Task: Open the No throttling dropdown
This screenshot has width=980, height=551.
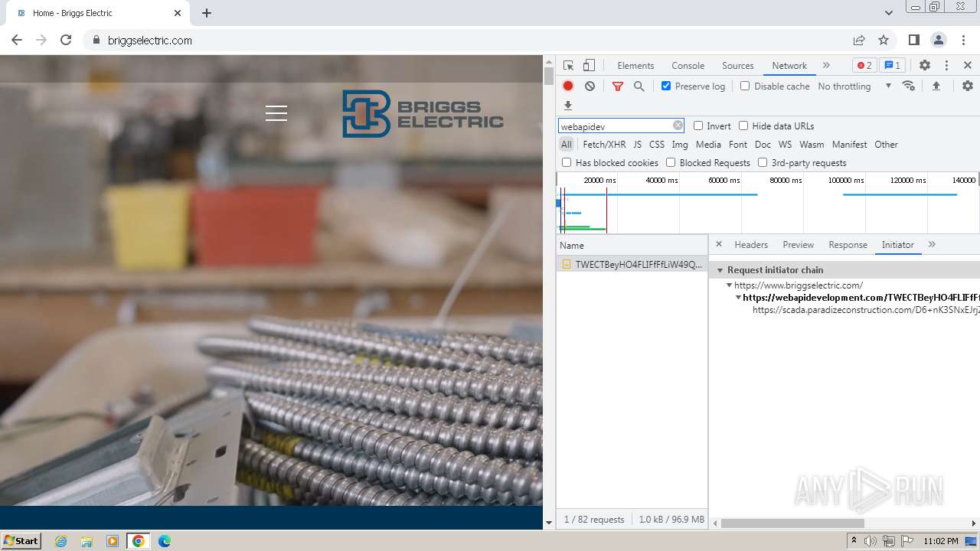Action: (x=854, y=86)
